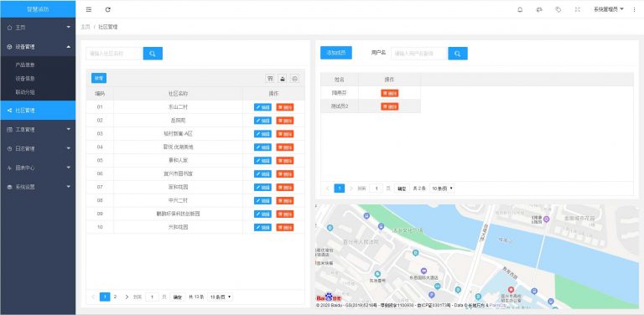Click the blue 添加成员 button

coord(336,53)
